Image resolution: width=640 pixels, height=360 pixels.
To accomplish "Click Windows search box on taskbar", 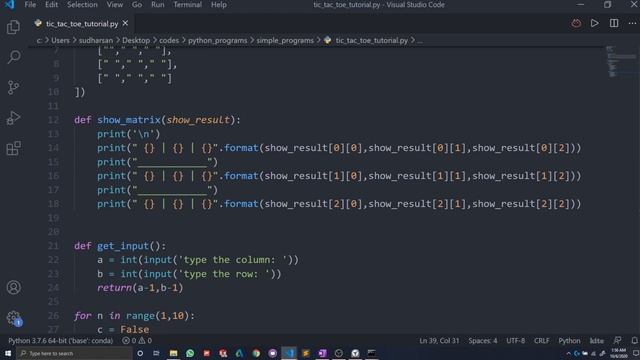I will click(74, 353).
